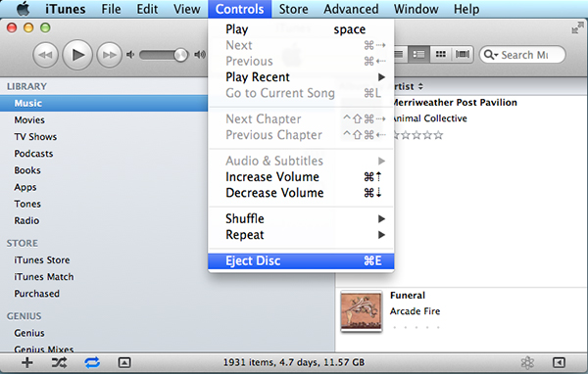
Task: Add a playlist with the plus button
Action: coord(27,362)
